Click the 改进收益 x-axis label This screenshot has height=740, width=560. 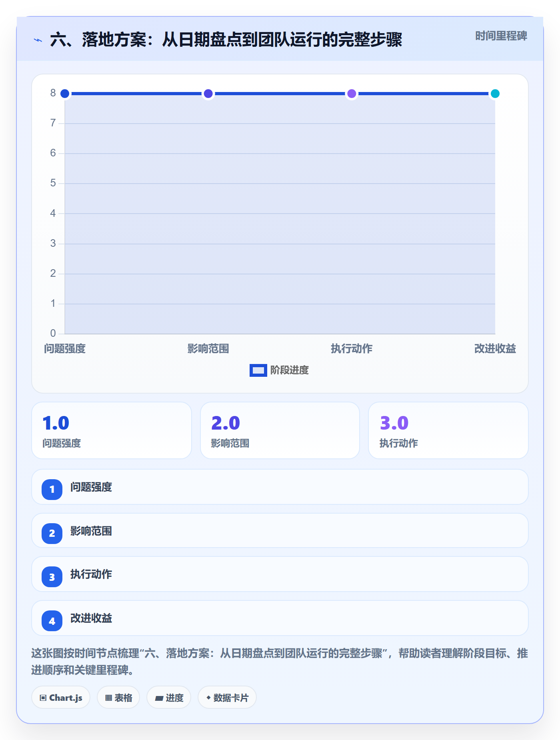pos(495,349)
